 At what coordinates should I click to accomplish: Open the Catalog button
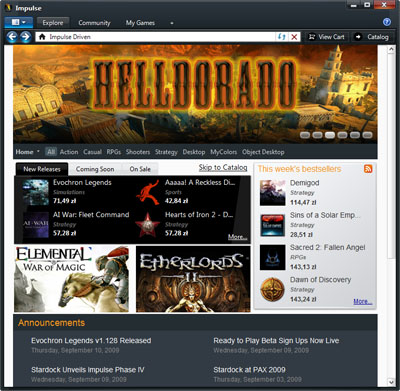[373, 37]
